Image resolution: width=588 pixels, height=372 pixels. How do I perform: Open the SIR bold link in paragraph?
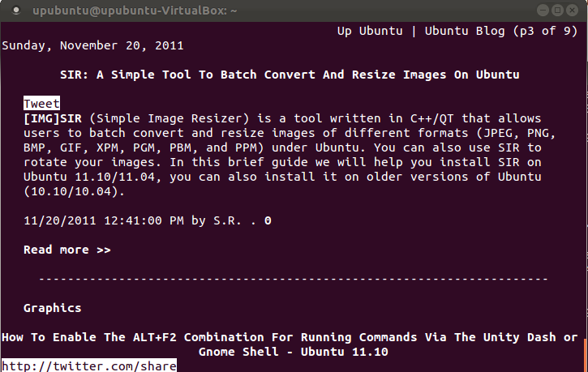(x=71, y=119)
